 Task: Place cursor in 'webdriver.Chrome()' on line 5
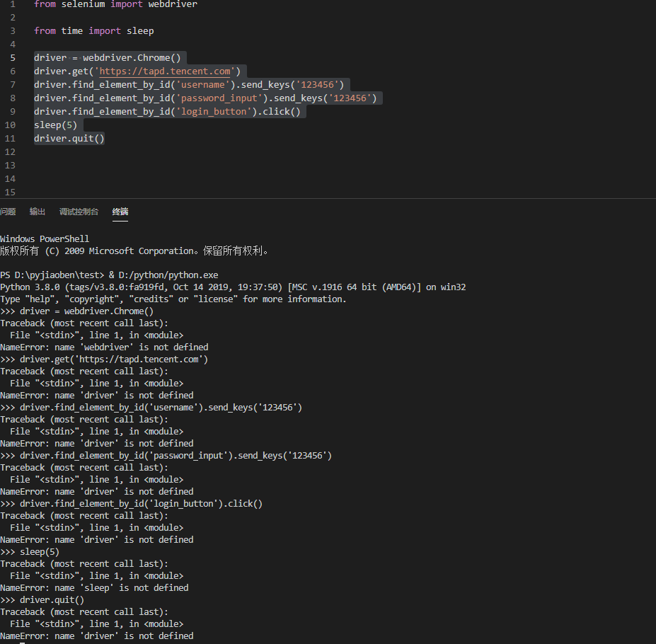click(132, 58)
